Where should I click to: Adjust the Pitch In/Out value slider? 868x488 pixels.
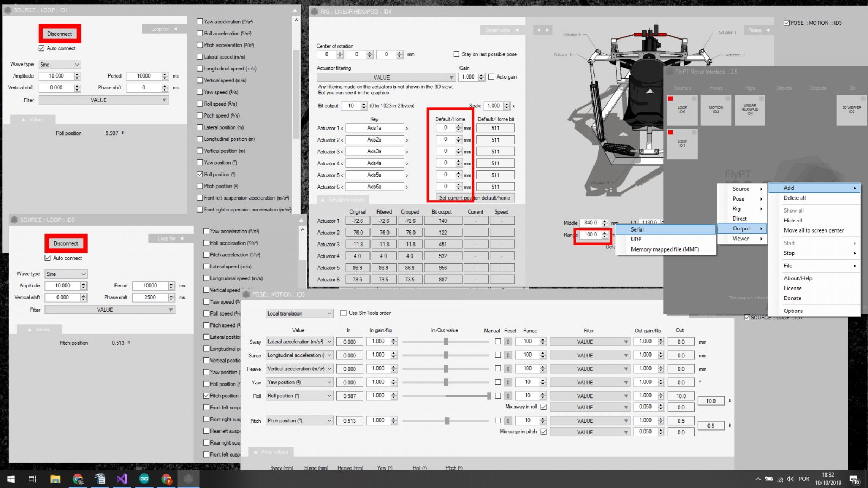pyautogui.click(x=446, y=420)
